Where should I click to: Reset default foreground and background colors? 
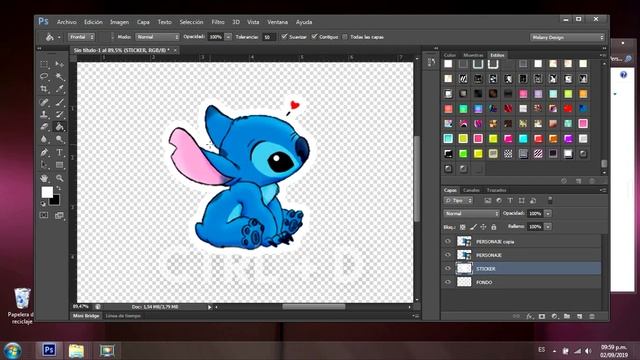click(43, 203)
